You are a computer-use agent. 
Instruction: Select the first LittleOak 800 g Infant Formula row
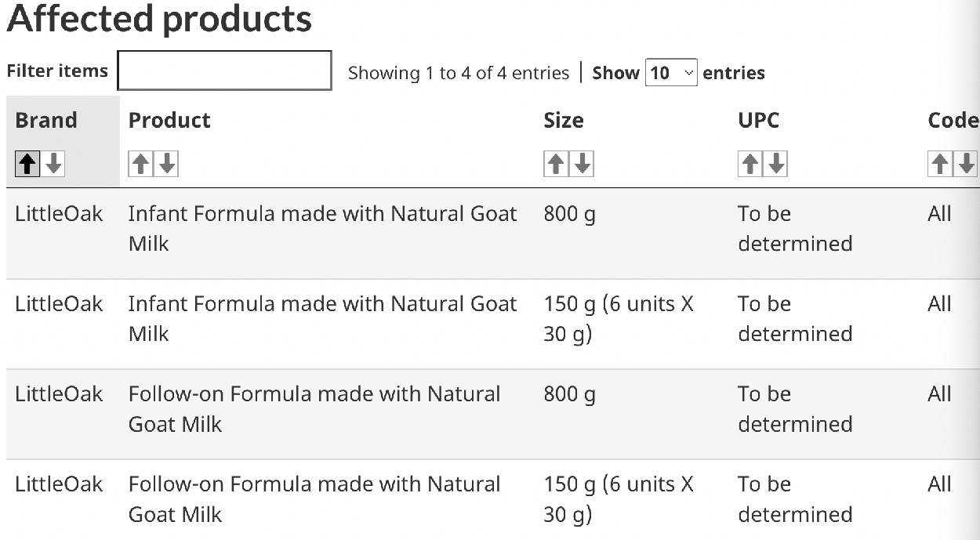[493, 234]
